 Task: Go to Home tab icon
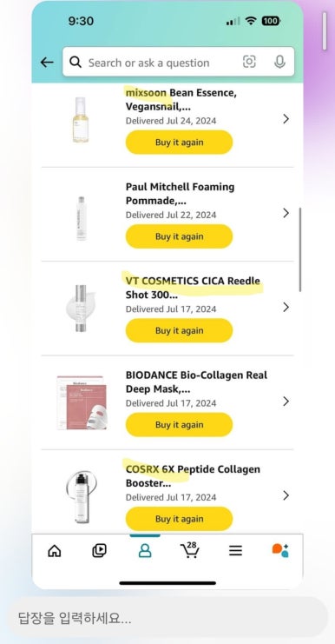[x=55, y=550]
